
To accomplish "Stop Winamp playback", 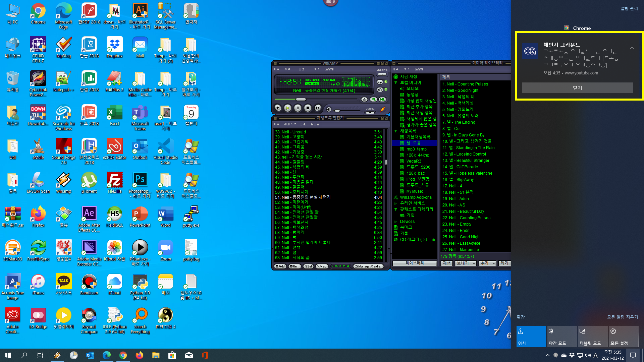I will [x=308, y=108].
